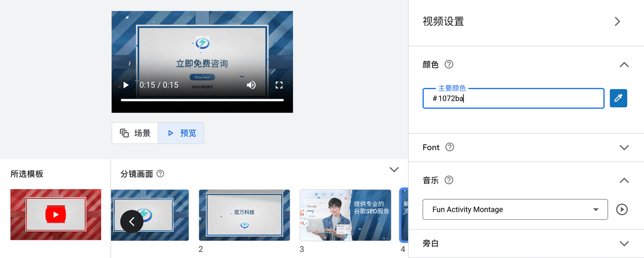644x258 pixels.
Task: Open help for Font section
Action: pyautogui.click(x=450, y=147)
